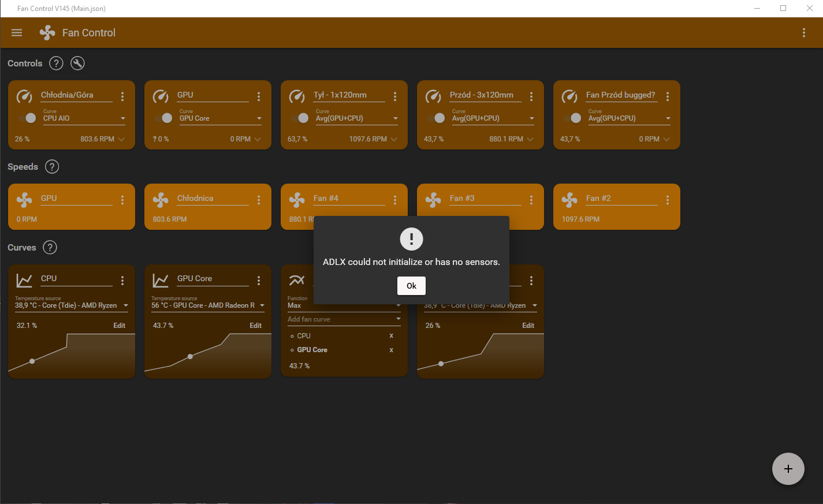
Task: Click Edit on the CPU curve card
Action: coord(119,325)
